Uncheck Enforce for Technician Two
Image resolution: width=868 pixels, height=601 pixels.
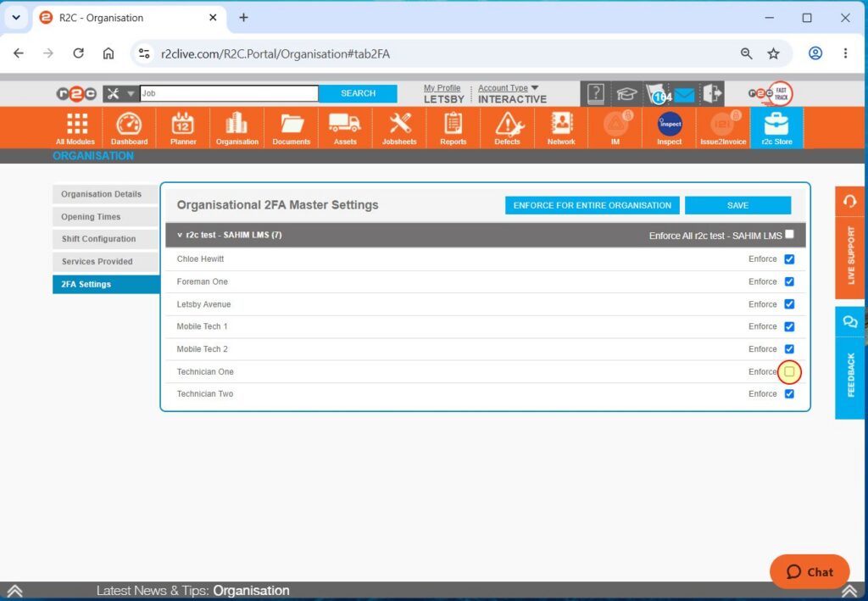point(789,394)
